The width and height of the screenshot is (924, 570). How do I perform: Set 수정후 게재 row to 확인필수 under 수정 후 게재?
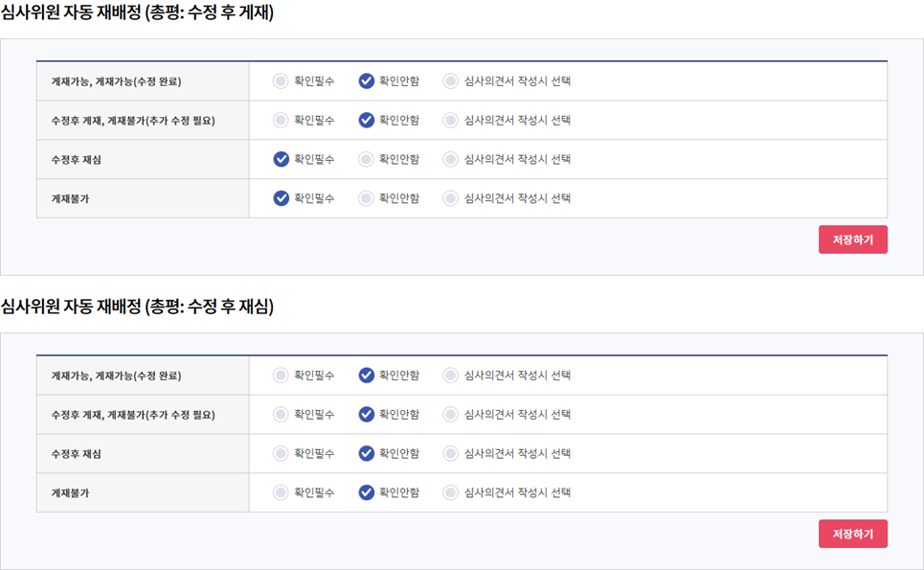[281, 121]
